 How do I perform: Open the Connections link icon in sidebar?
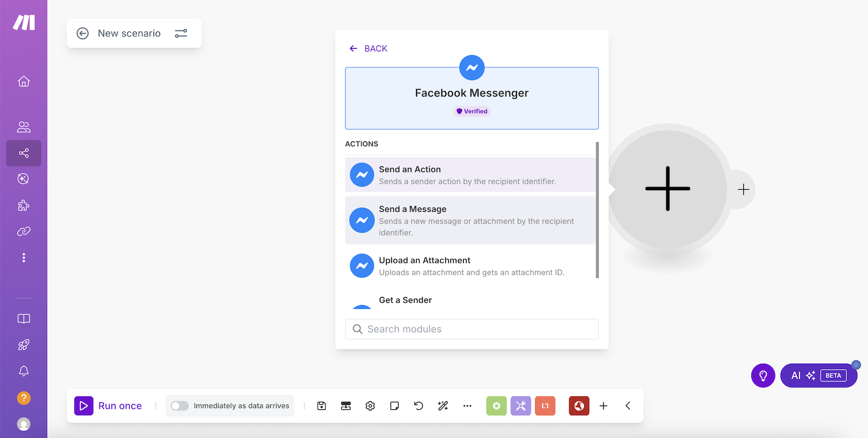[x=23, y=231]
